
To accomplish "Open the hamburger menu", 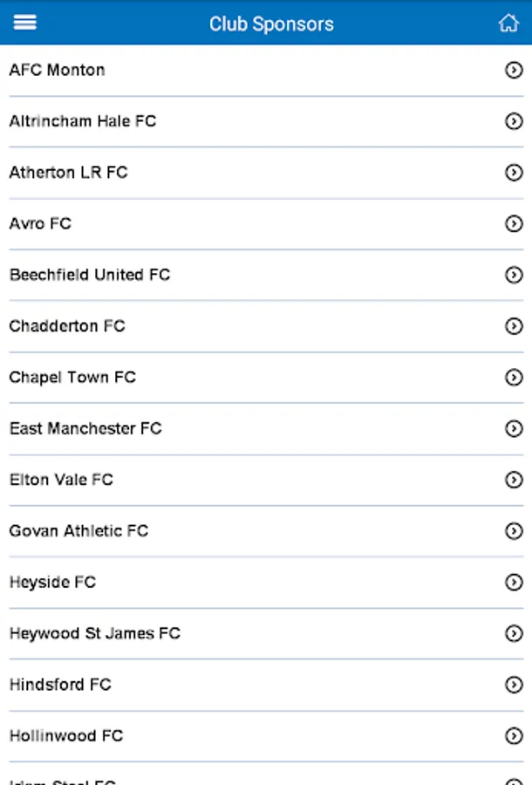I will coord(25,23).
